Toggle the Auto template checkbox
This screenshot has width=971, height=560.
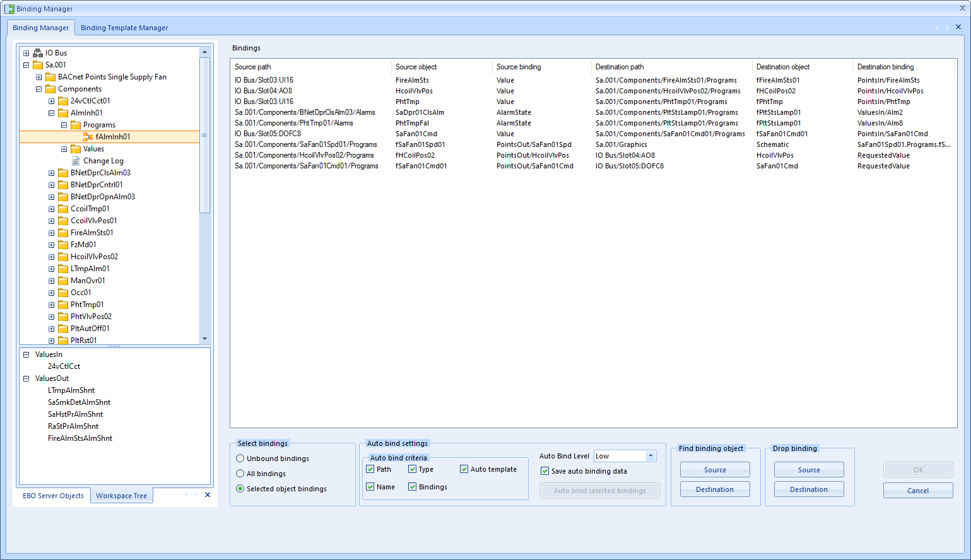click(x=464, y=469)
